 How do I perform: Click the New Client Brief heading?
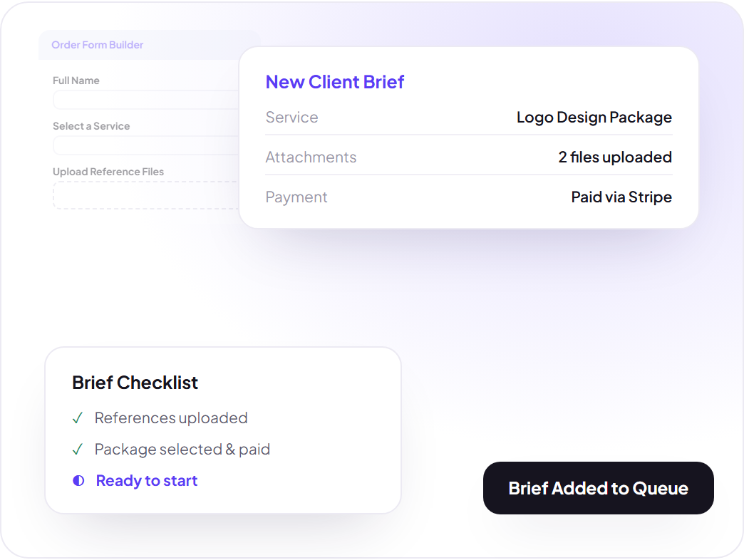pos(334,81)
